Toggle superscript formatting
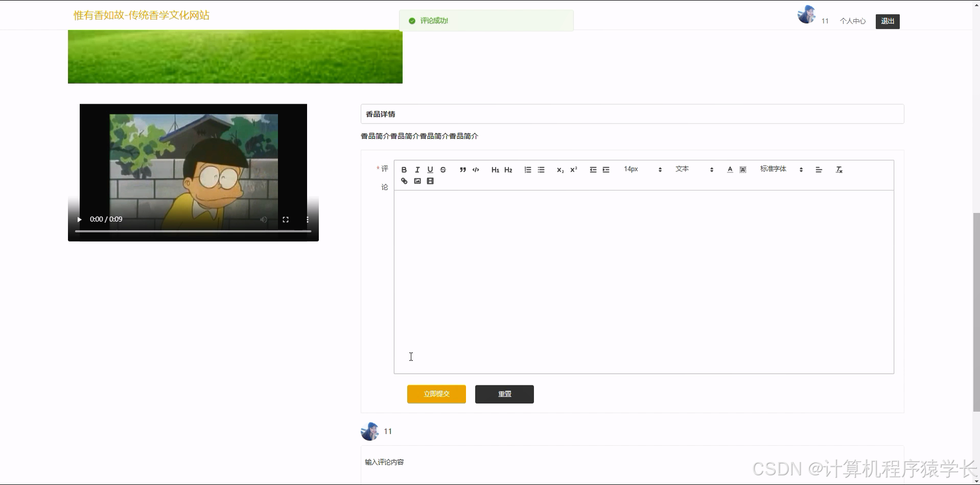The image size is (980, 485). pyautogui.click(x=572, y=169)
